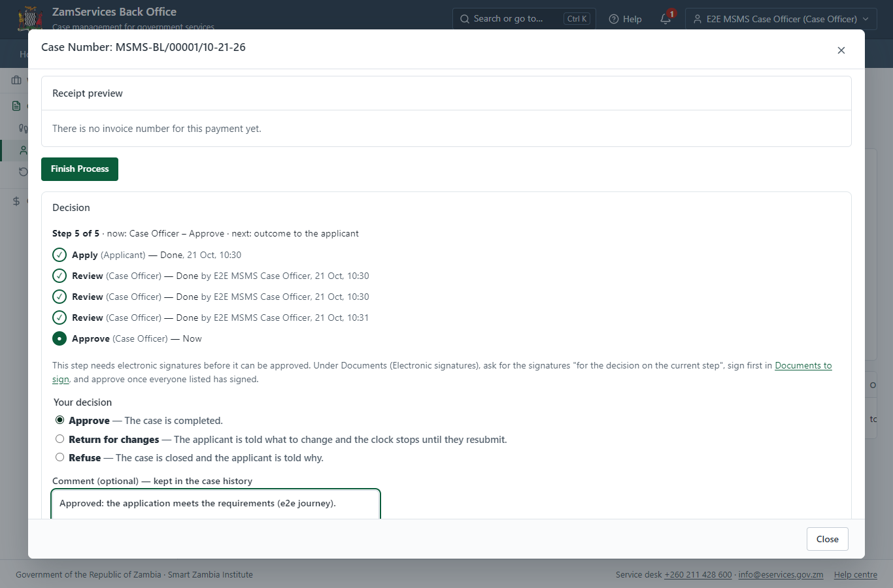893x588 pixels.
Task: Click the dollar sign icon in the sidebar
Action: point(16,201)
